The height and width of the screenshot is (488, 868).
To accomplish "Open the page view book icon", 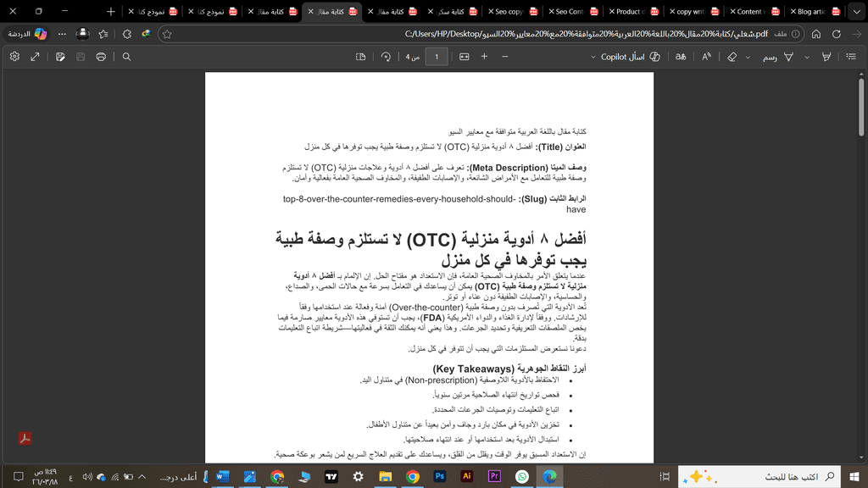I will point(360,57).
